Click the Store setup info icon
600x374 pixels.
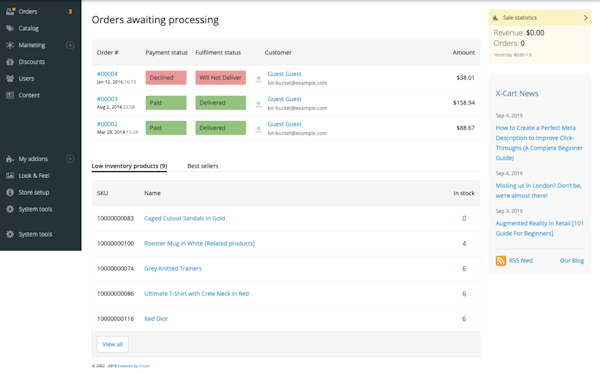10,192
